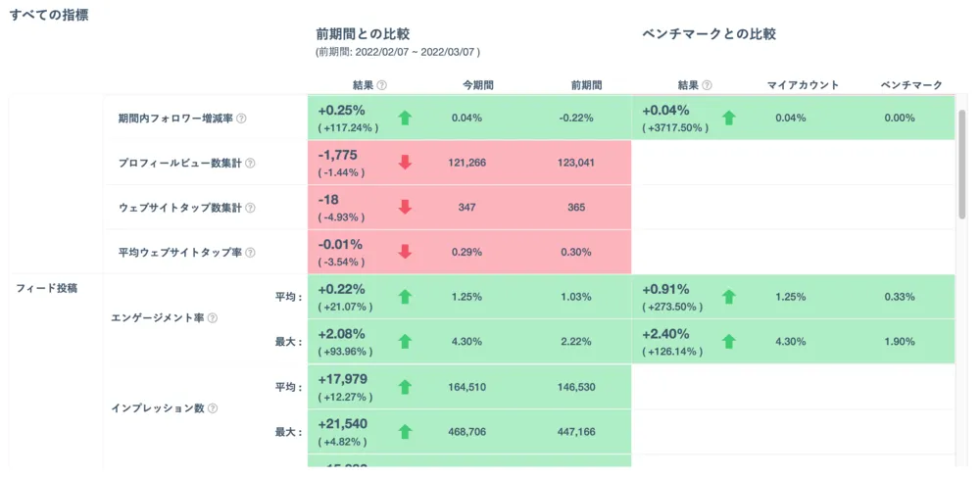Click red down arrow in プロフィールビュー row
The image size is (980, 478).
click(x=405, y=163)
